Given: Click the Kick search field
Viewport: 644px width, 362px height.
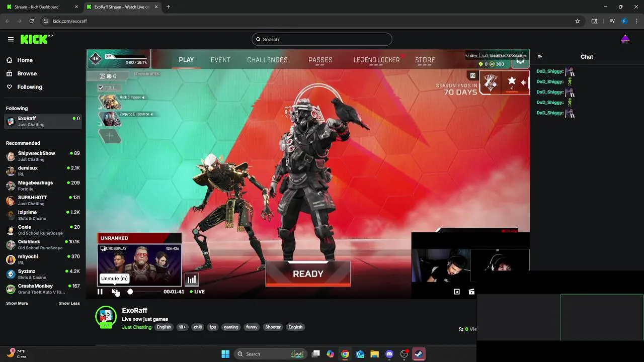Looking at the screenshot, I should pos(322,39).
